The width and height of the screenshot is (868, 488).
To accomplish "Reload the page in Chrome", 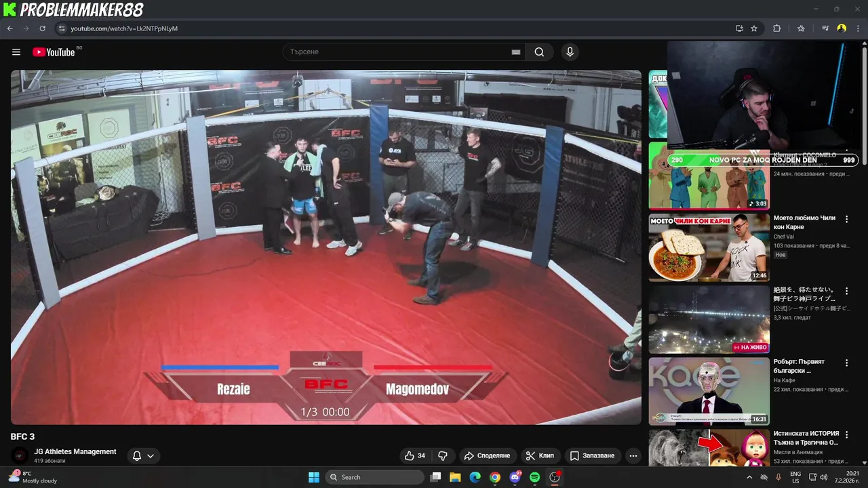I will click(42, 28).
